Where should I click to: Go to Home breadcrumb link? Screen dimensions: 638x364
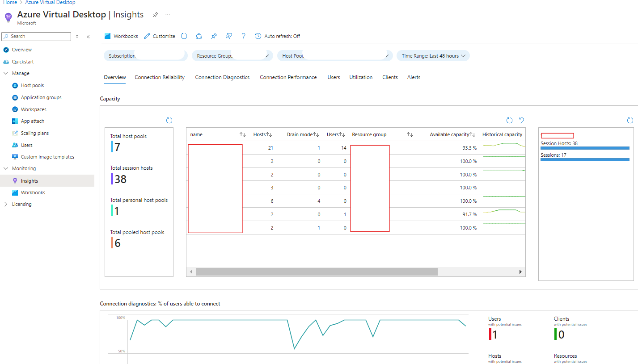tap(10, 2)
